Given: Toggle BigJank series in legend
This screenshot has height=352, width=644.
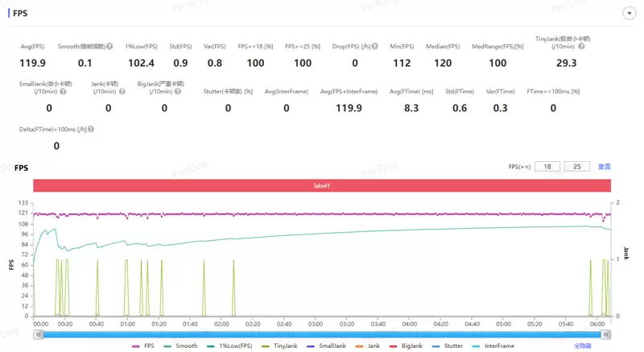Looking at the screenshot, I should click(407, 346).
